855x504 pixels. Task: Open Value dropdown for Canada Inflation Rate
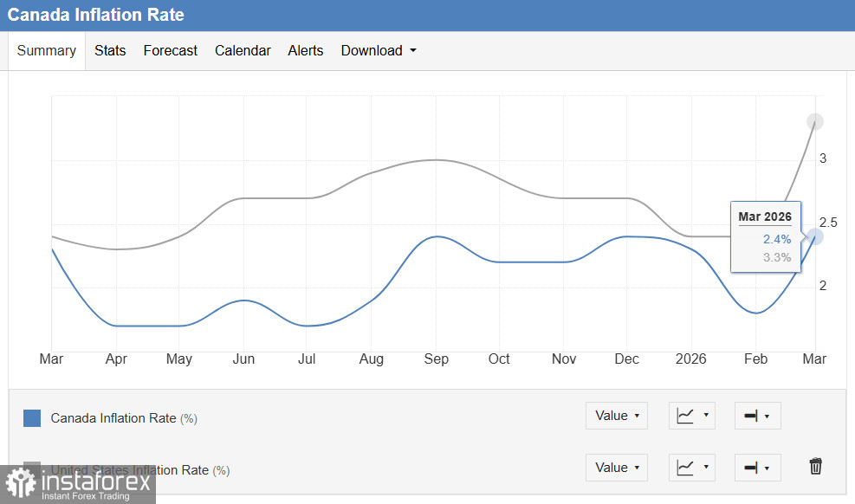tap(617, 416)
